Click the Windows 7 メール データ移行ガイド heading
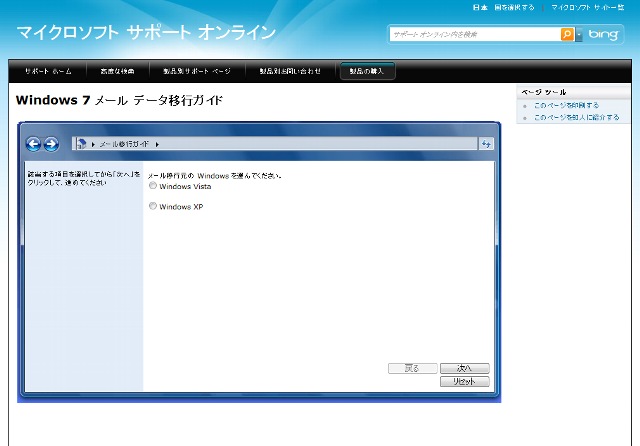The height and width of the screenshot is (446, 640). click(119, 100)
